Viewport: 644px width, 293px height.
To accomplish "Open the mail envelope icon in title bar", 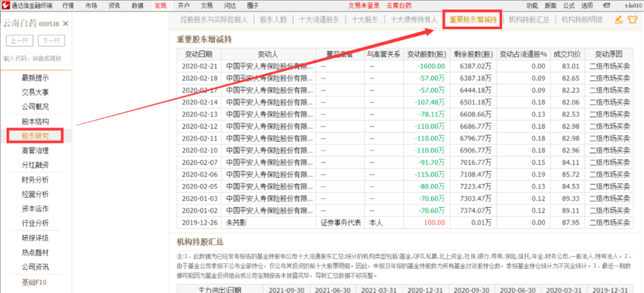I will coord(606,5).
